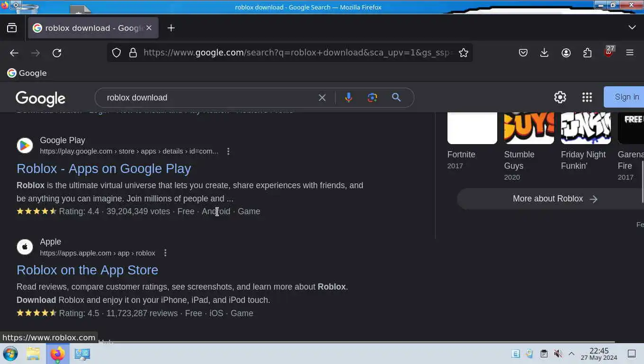This screenshot has width=644, height=364.
Task: Open the Google apps grid
Action: click(x=587, y=97)
